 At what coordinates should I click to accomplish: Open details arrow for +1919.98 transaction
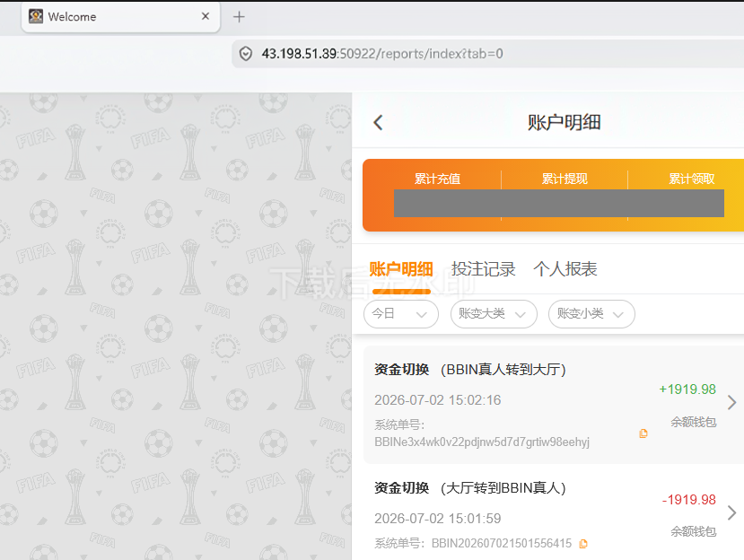731,402
